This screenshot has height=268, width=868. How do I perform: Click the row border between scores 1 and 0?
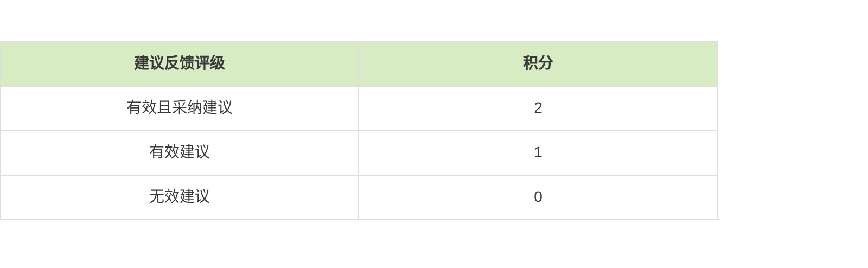tap(538, 175)
